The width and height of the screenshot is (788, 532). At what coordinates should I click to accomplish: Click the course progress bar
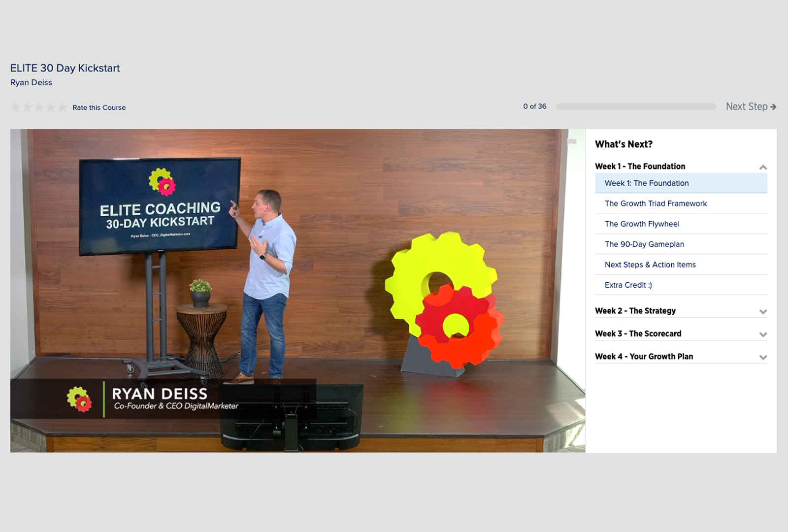point(636,107)
